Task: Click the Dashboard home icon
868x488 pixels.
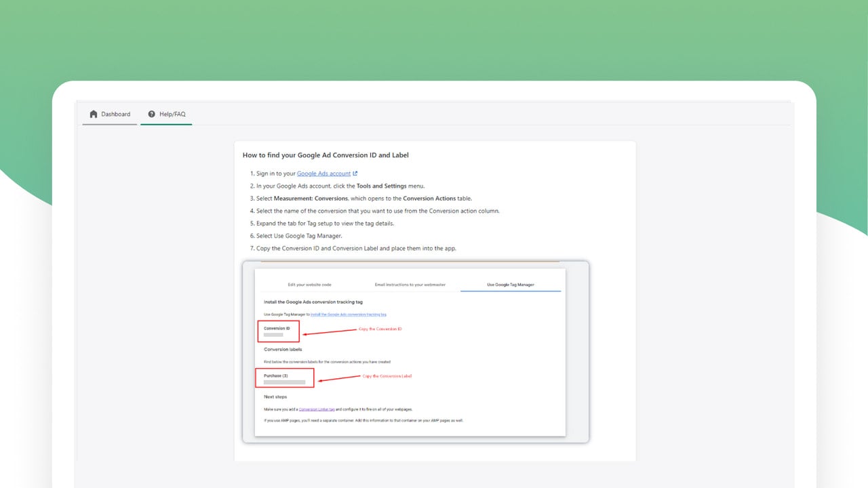Action: 94,114
